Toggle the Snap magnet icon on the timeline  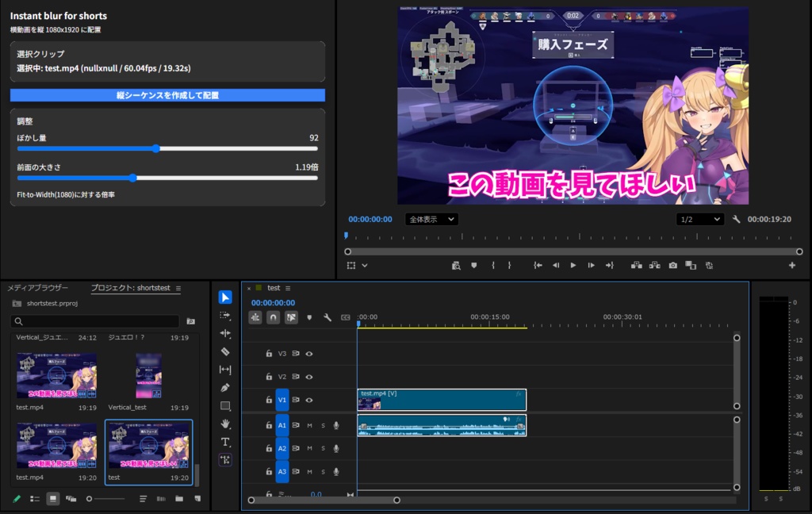pyautogui.click(x=273, y=316)
